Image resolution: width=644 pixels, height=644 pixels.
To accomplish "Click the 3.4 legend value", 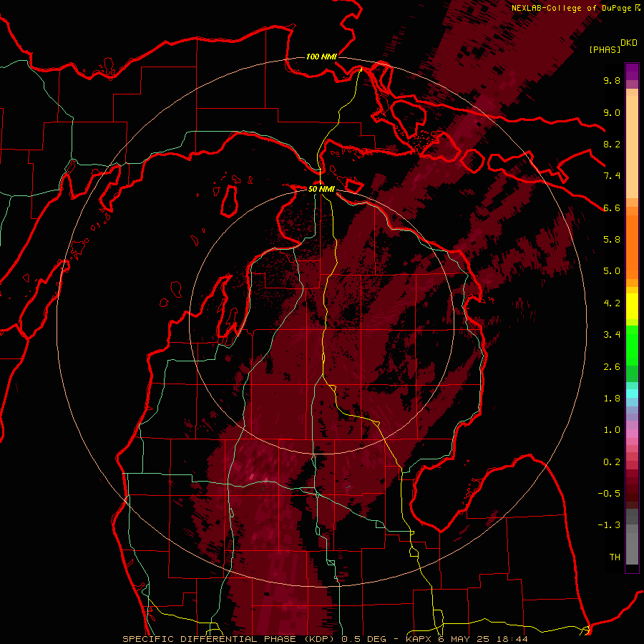I will [x=612, y=335].
